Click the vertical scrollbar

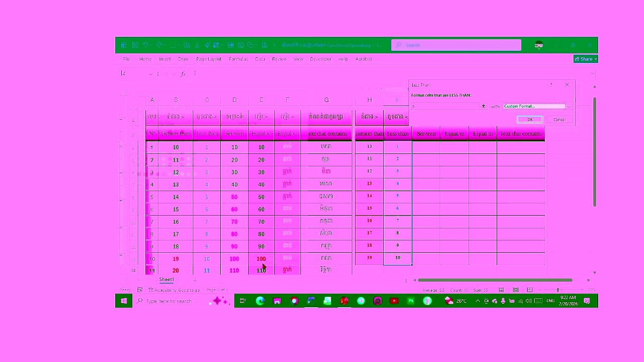(x=594, y=151)
